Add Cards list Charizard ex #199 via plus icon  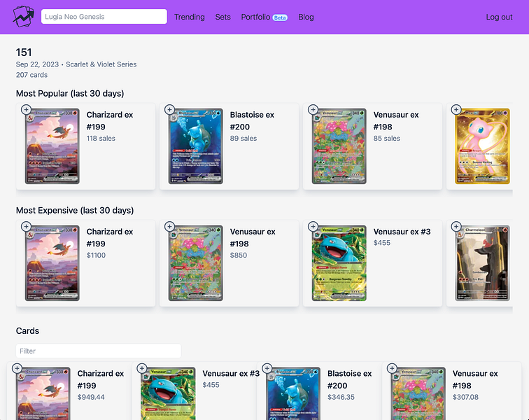tap(17, 368)
